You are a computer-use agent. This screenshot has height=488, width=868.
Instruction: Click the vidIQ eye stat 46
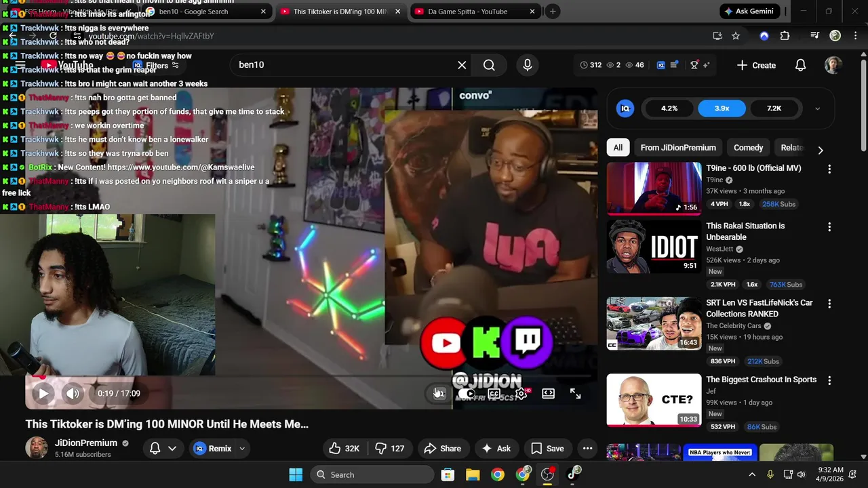(634, 65)
